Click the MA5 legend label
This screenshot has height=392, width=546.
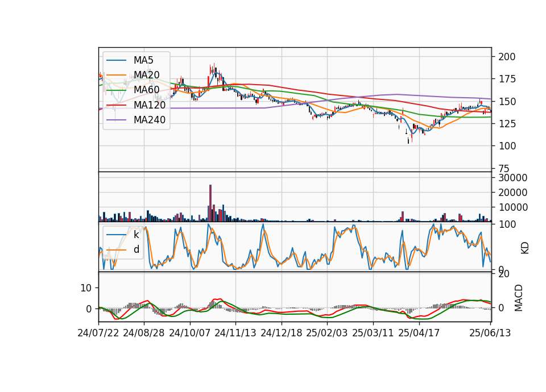pyautogui.click(x=143, y=60)
